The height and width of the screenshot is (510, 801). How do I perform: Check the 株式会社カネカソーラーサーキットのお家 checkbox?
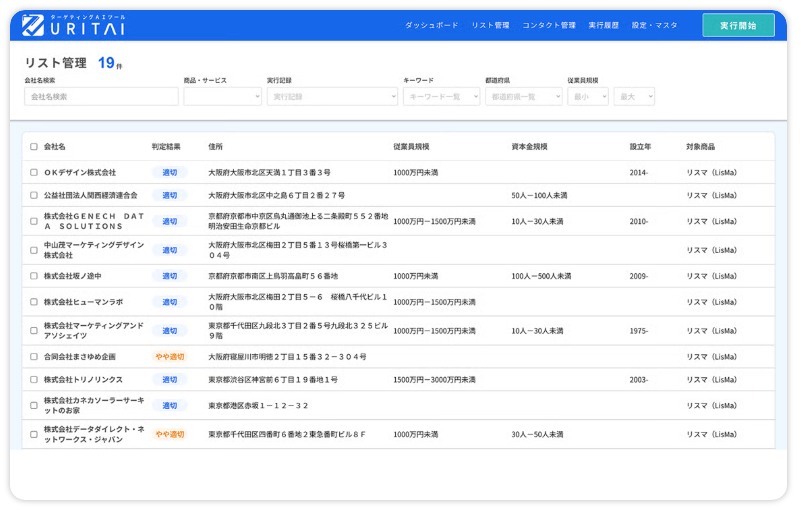click(34, 405)
